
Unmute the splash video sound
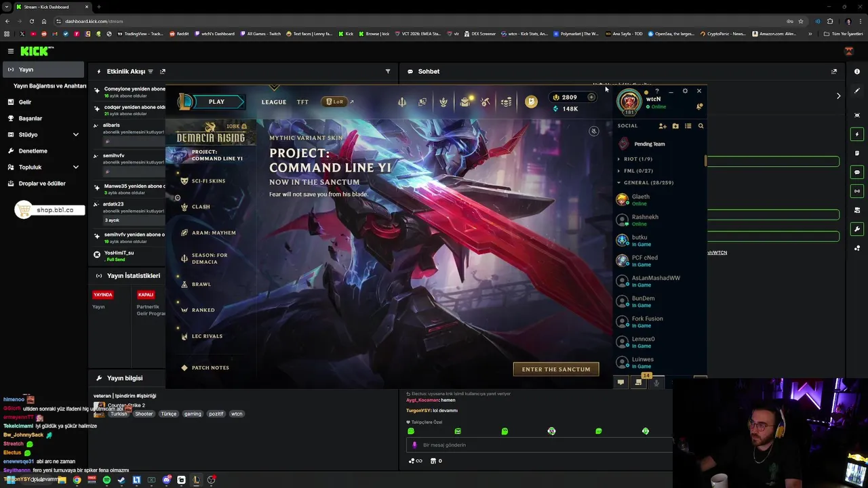click(593, 131)
